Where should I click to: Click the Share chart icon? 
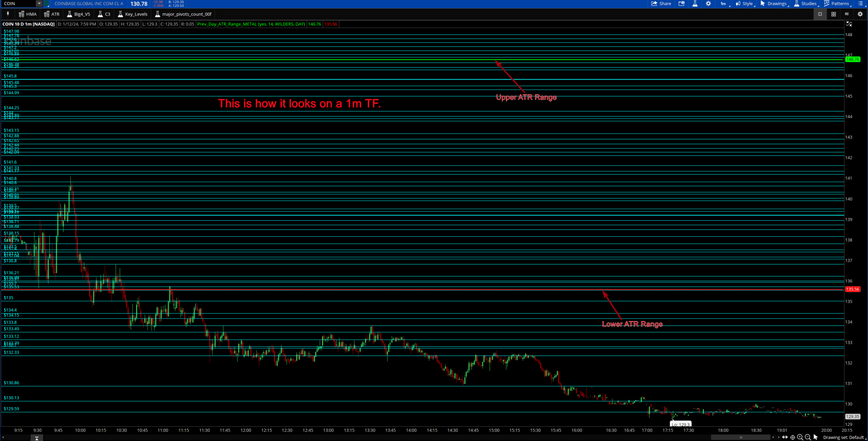click(x=661, y=4)
